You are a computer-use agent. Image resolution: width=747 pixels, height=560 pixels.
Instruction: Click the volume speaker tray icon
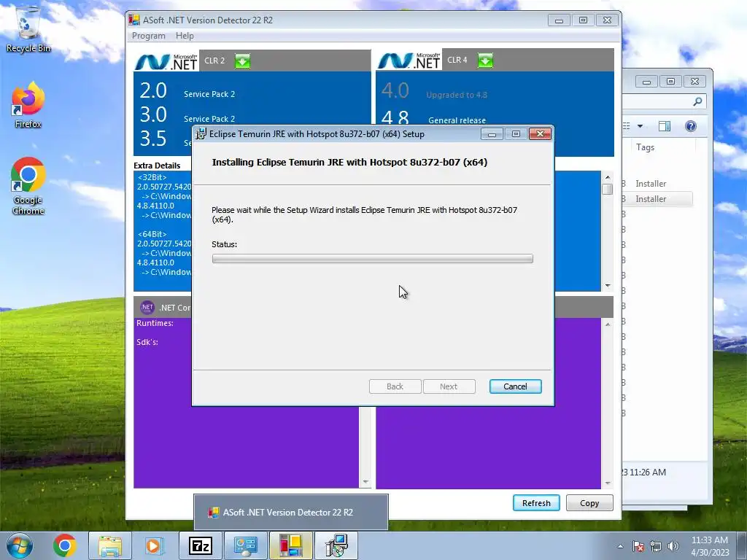coord(673,546)
